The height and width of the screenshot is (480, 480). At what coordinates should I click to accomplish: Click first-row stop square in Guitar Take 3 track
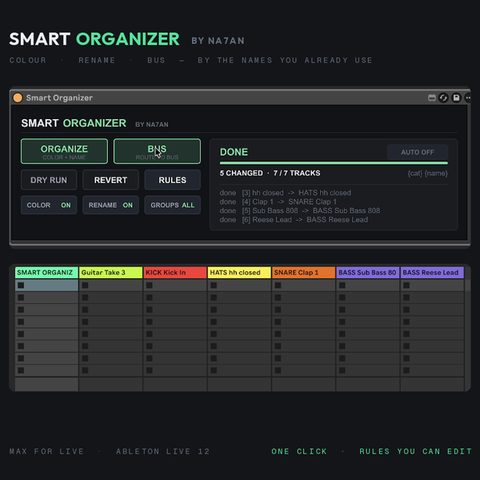click(85, 285)
